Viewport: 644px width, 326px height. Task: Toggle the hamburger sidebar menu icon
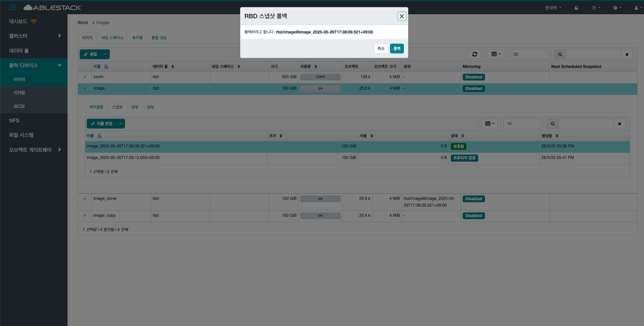tap(13, 7)
